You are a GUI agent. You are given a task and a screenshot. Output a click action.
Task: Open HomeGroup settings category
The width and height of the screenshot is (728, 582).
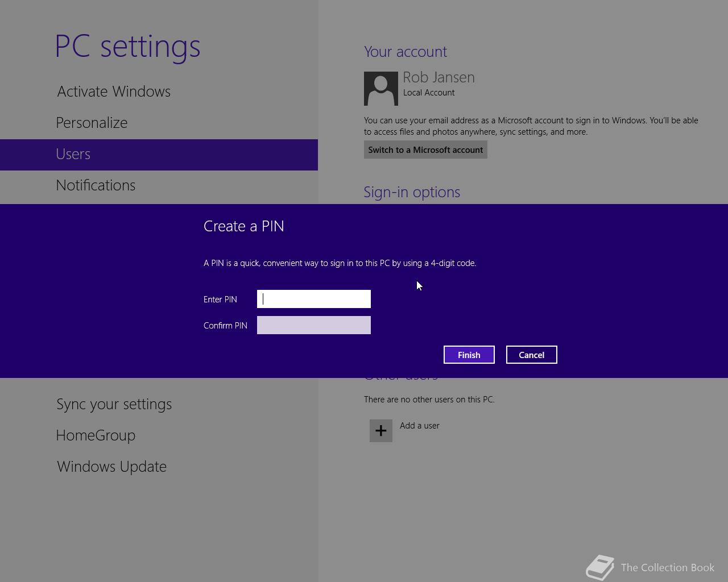coord(96,435)
